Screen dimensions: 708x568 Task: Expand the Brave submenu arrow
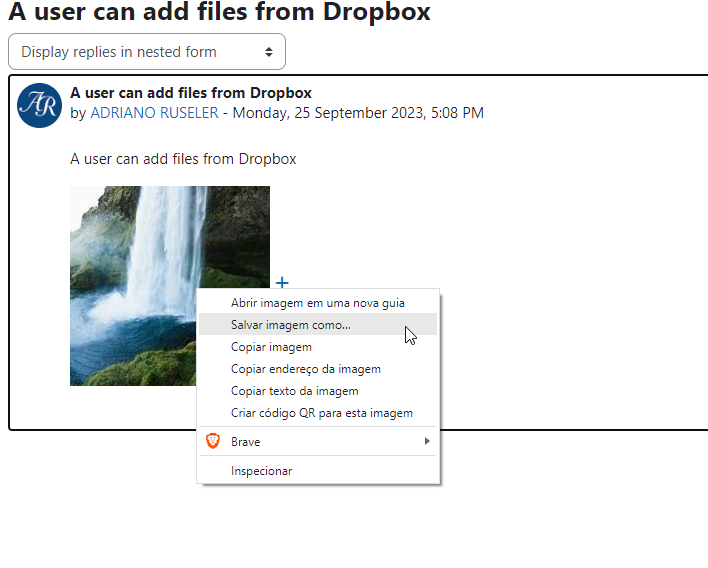tap(427, 441)
